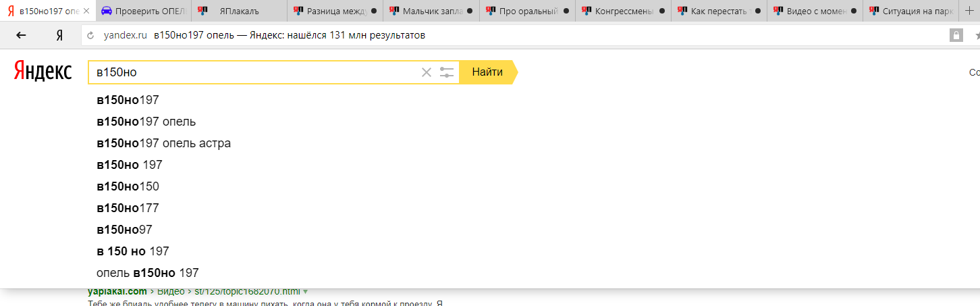The height and width of the screenshot is (306, 980).
Task: Switch to the "Ситуация на парк" tab
Action: coord(910,11)
